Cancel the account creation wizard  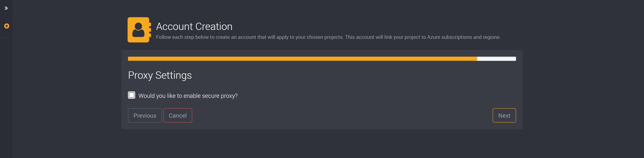178,115
